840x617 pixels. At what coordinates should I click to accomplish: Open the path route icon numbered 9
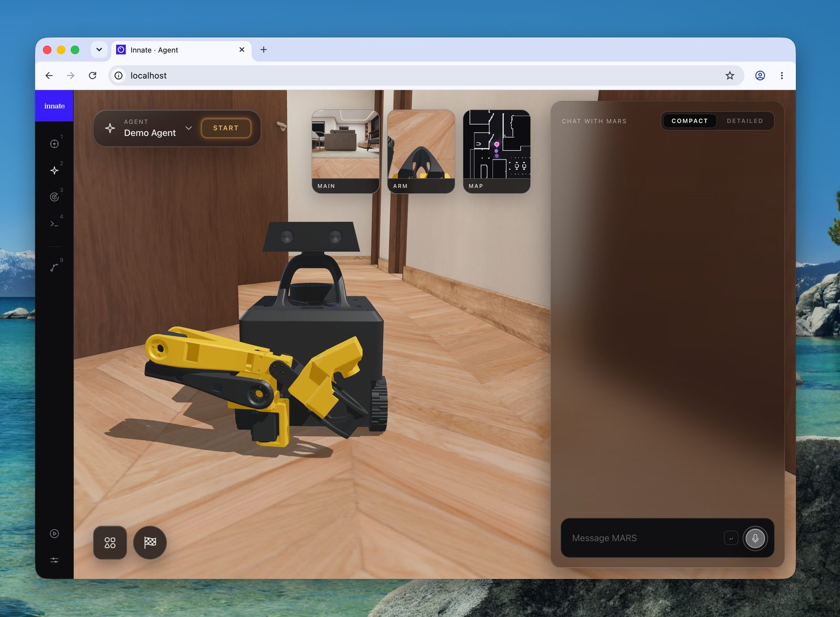coord(54,268)
